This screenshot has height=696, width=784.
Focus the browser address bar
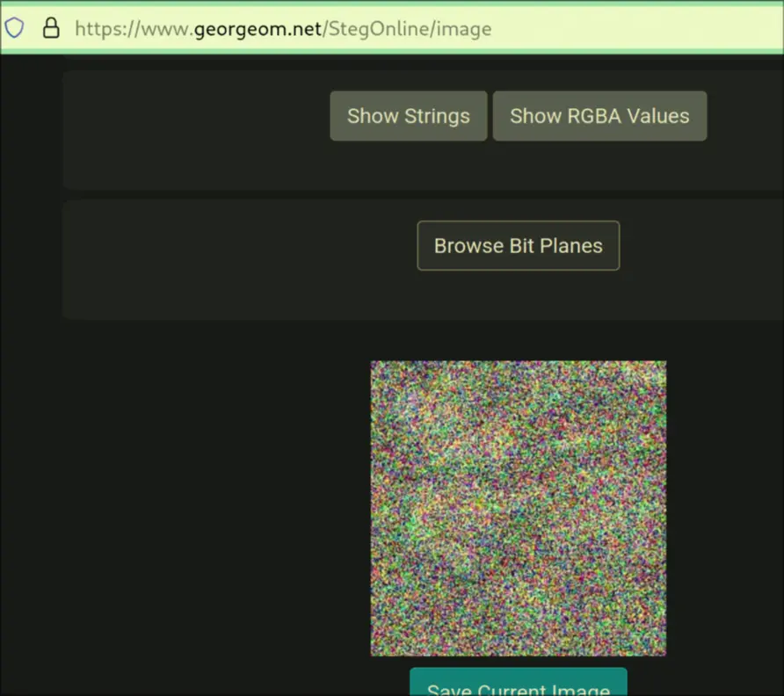point(615,28)
